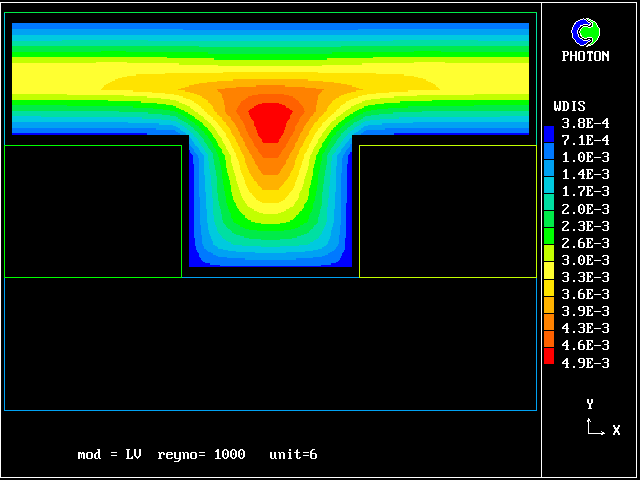The width and height of the screenshot is (640, 480).
Task: Click the 'reyno= 1000' caption text
Action: pyautogui.click(x=201, y=455)
